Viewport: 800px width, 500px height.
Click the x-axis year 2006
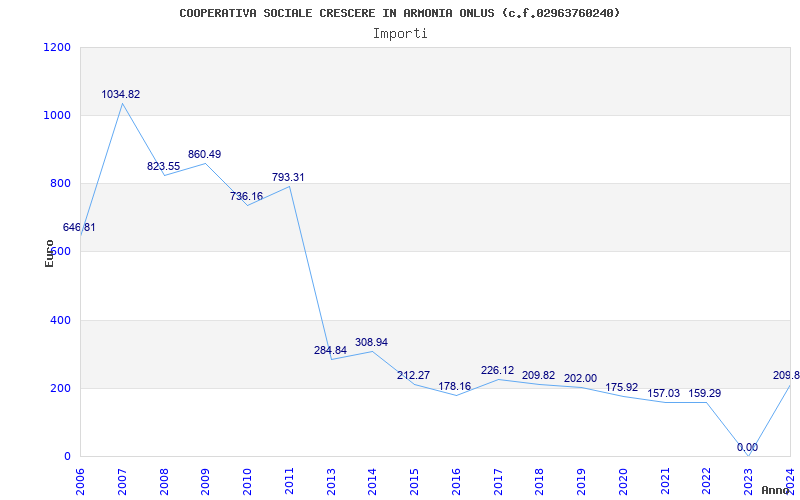(x=80, y=482)
